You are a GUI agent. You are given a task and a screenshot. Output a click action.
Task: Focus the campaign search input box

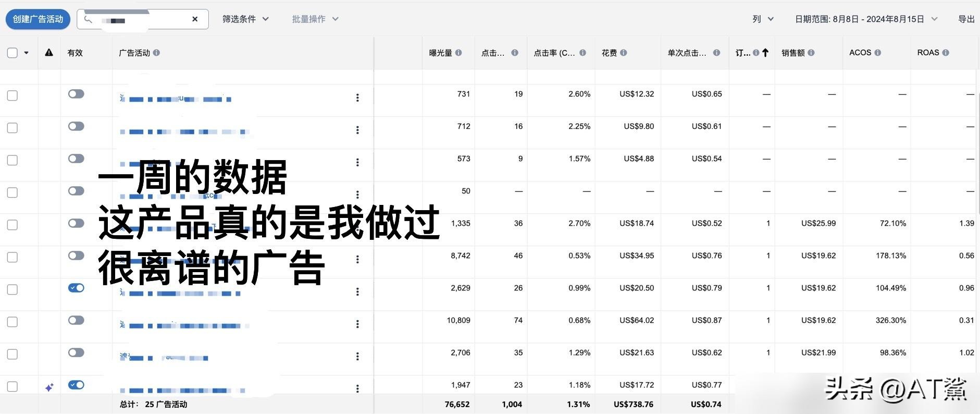[143, 19]
